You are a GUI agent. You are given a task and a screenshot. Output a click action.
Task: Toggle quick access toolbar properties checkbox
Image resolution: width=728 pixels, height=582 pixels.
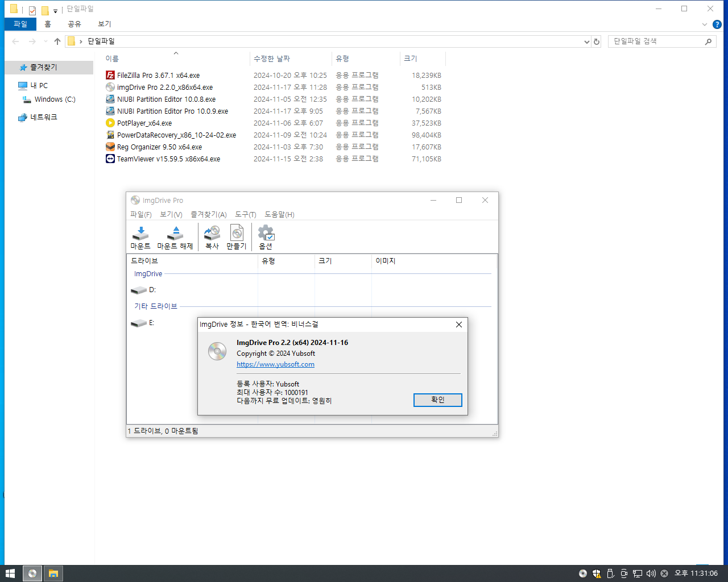(x=32, y=10)
